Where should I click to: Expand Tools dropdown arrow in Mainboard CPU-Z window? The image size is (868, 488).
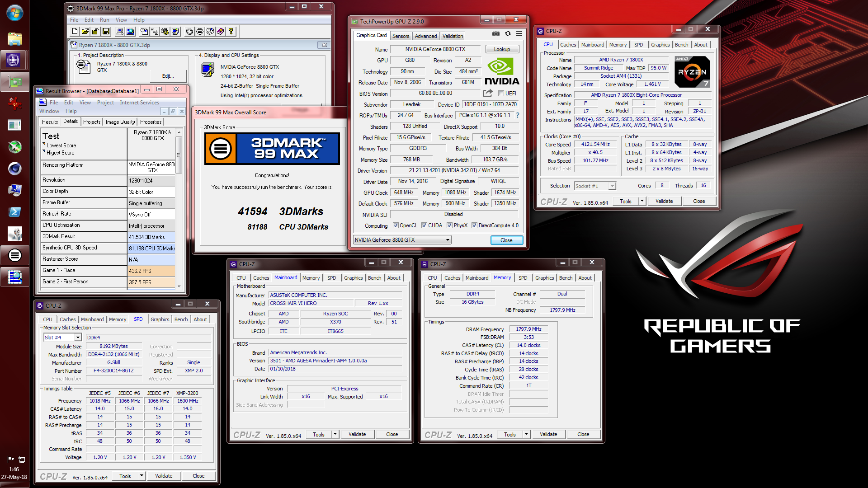[335, 434]
